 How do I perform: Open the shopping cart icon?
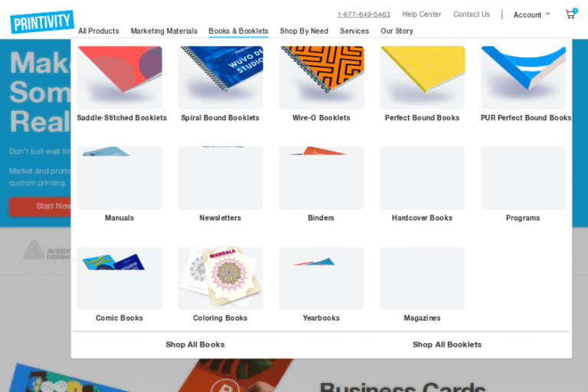tap(570, 15)
